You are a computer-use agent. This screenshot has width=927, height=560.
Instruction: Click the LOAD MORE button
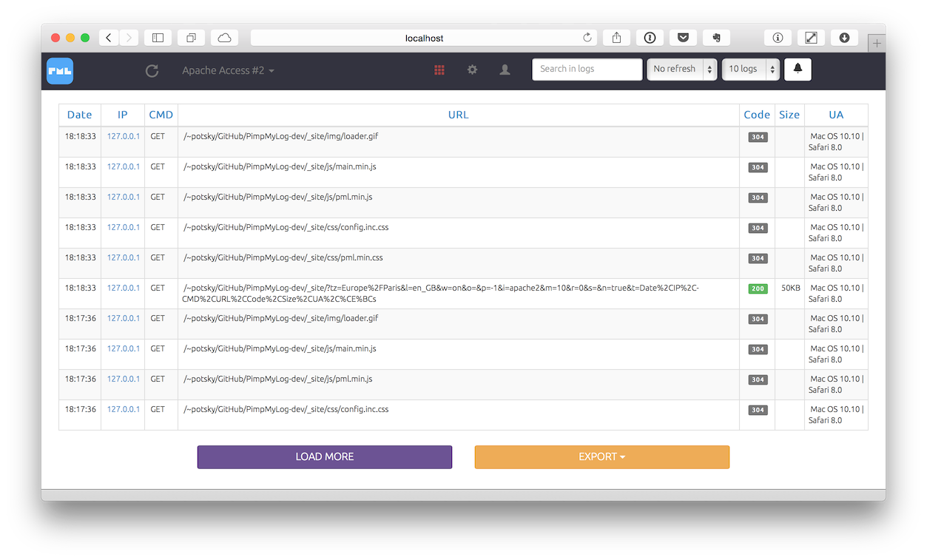point(324,456)
